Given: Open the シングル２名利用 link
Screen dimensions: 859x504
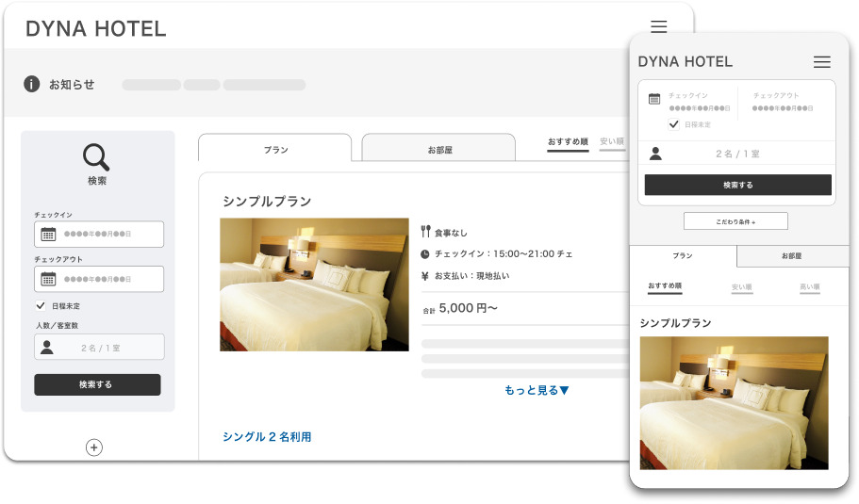Looking at the screenshot, I should (x=267, y=437).
